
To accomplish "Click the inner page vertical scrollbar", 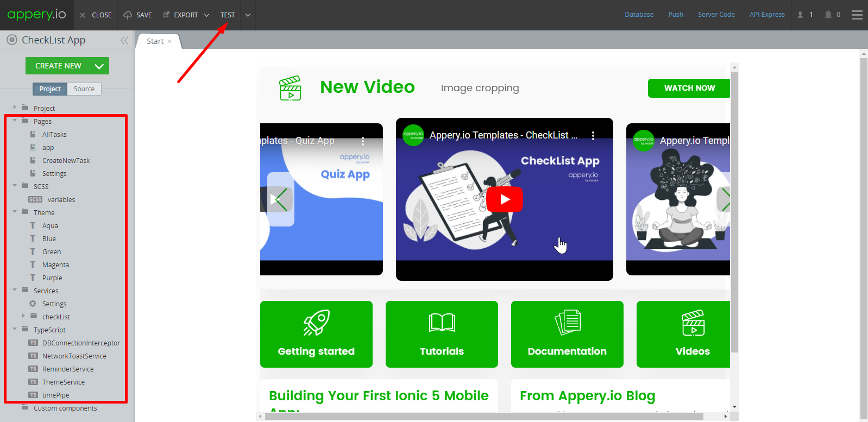I will (x=734, y=212).
